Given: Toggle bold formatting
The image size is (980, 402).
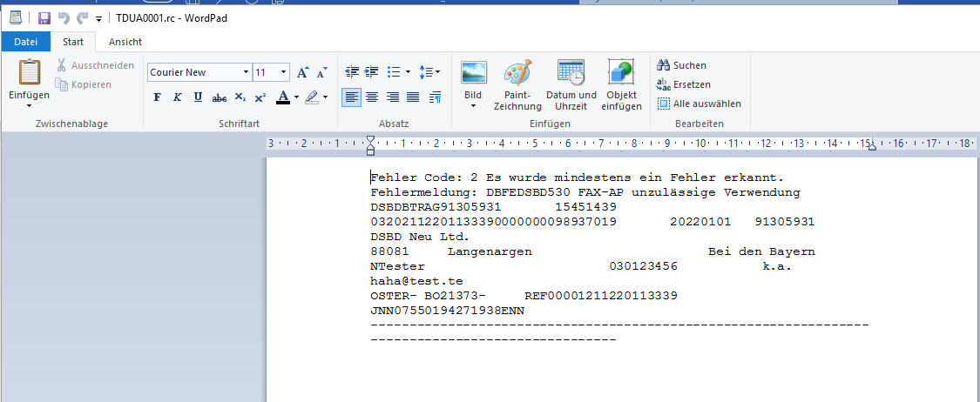Looking at the screenshot, I should [x=158, y=97].
